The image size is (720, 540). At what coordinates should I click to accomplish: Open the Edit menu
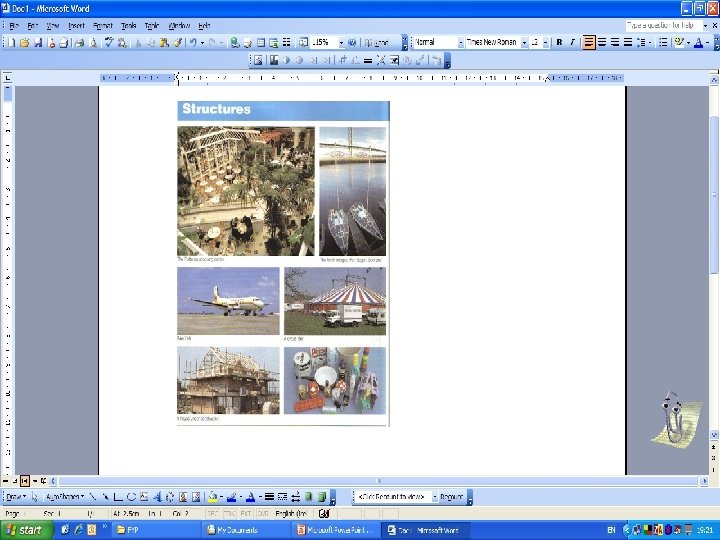point(33,26)
